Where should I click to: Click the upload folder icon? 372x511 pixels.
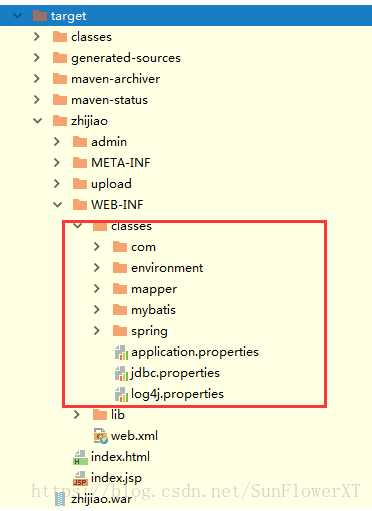(80, 183)
